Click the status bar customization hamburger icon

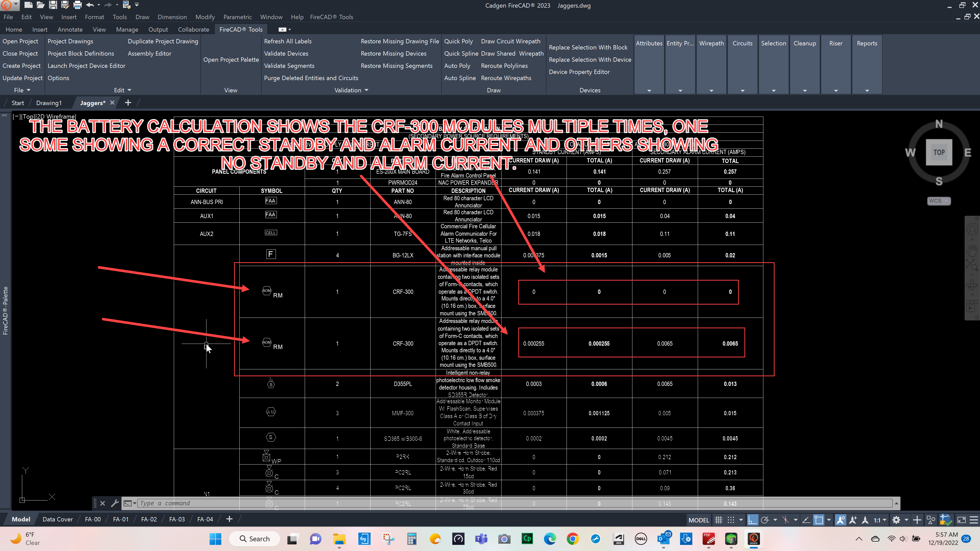[974, 520]
